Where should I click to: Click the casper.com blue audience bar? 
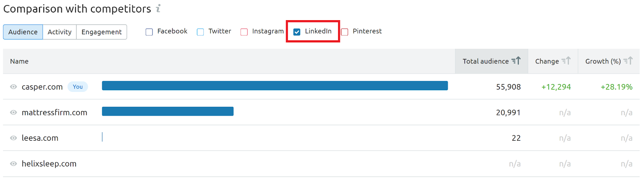coord(275,85)
